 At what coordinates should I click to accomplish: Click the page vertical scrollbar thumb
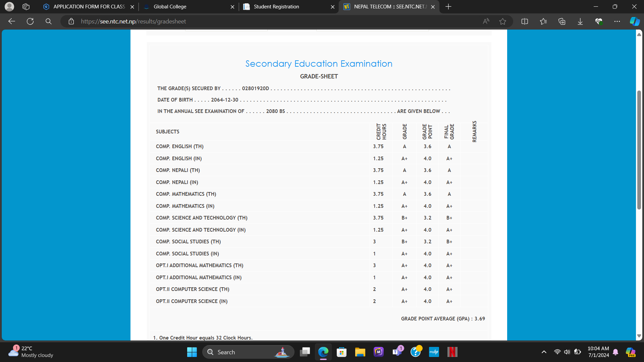coord(639,150)
